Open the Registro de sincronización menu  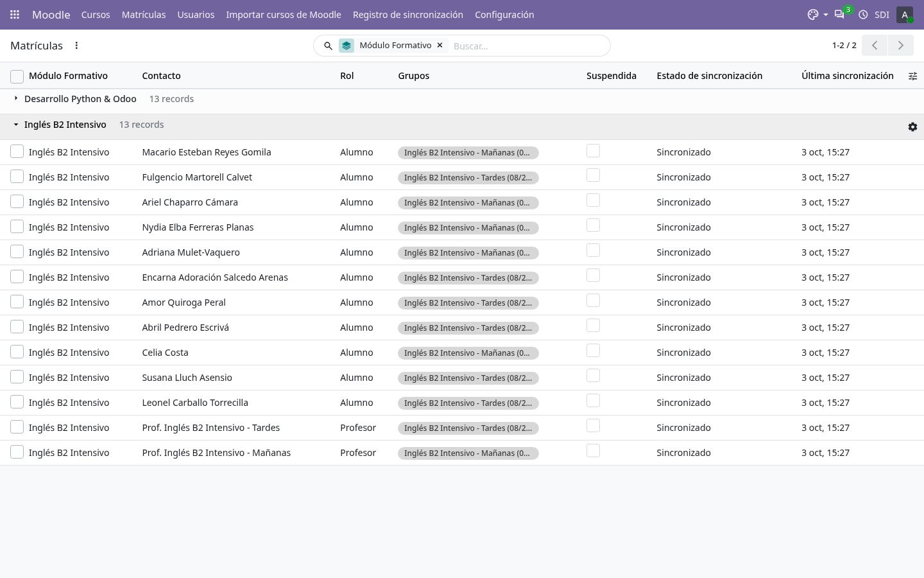tap(408, 14)
